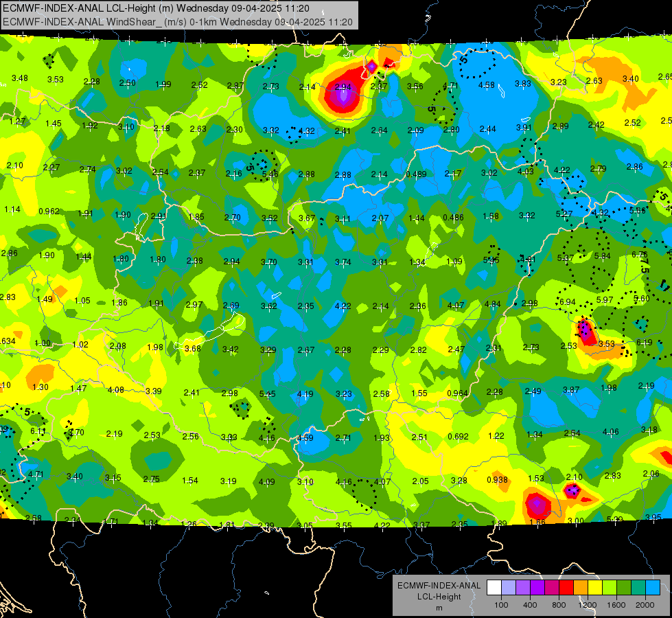The image size is (672, 618).
Task: Click the wind shear value 1.22
Action: tap(496, 436)
